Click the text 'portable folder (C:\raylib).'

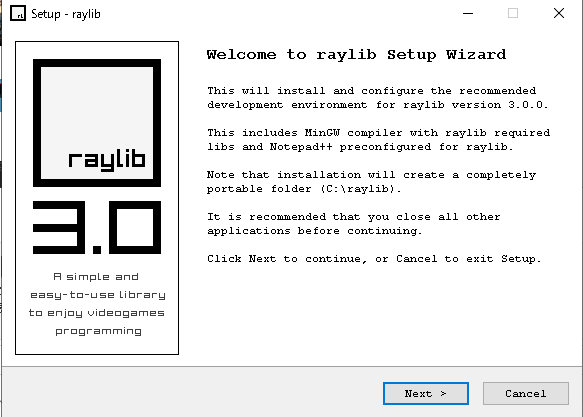(304, 189)
